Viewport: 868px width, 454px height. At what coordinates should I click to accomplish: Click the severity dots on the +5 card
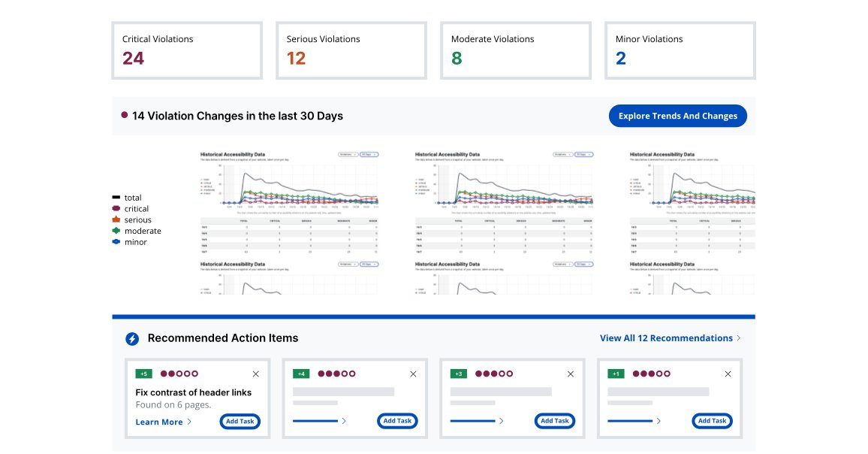(x=179, y=374)
